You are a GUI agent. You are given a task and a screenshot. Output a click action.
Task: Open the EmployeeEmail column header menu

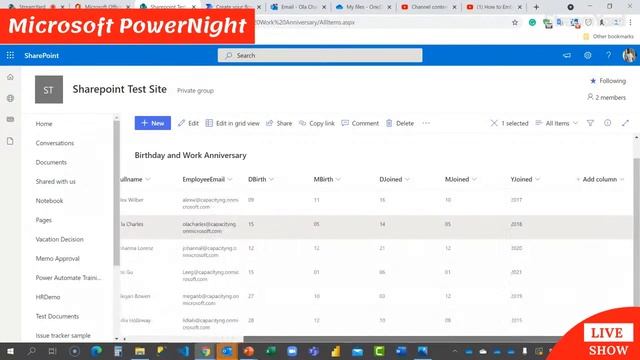207,179
